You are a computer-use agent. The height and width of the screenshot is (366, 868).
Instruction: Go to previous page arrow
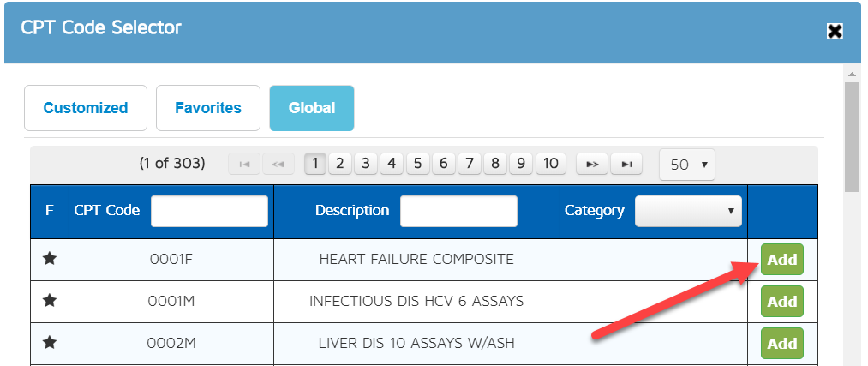(x=278, y=164)
